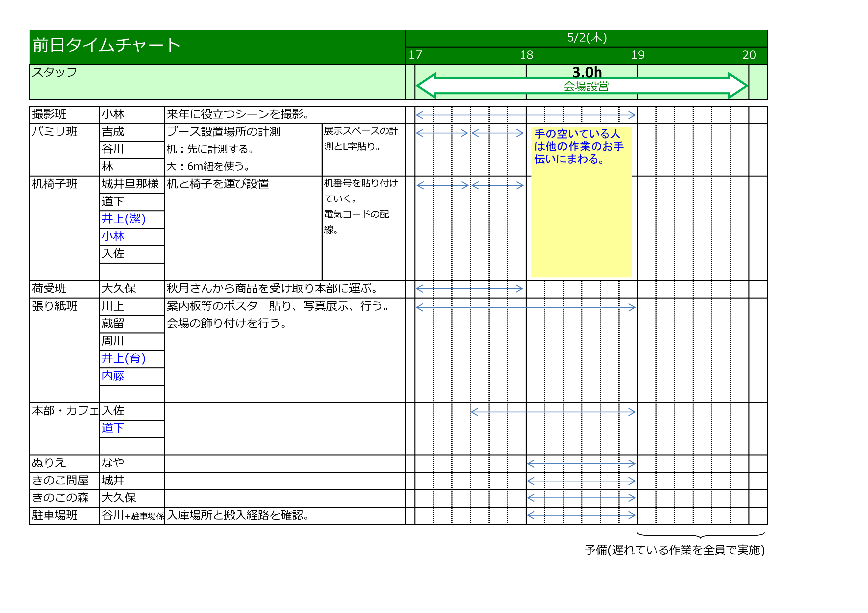This screenshot has width=868, height=613.
Task: Click the 駐車場班 team cell
Action: [64, 516]
